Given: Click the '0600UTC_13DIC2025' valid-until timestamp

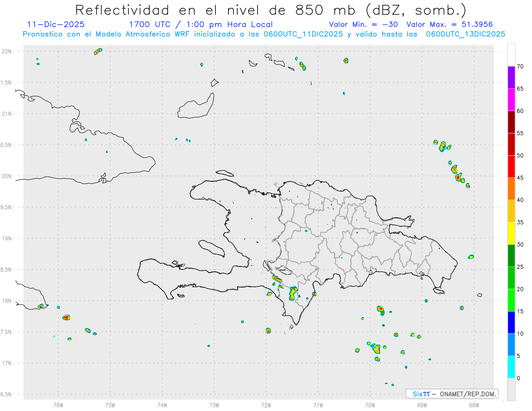Looking at the screenshot, I should click(465, 34).
